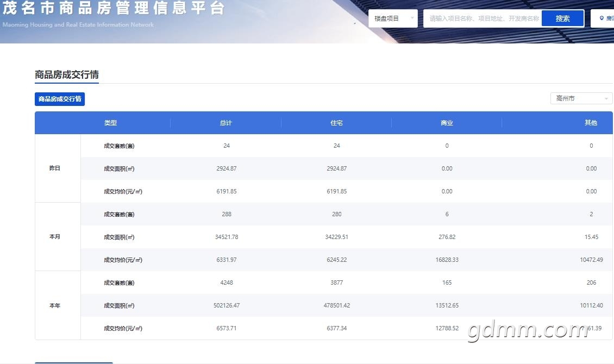Viewport: 614px width, 364px height.
Task: Open the 楼盘项目 search type dropdown
Action: point(393,18)
